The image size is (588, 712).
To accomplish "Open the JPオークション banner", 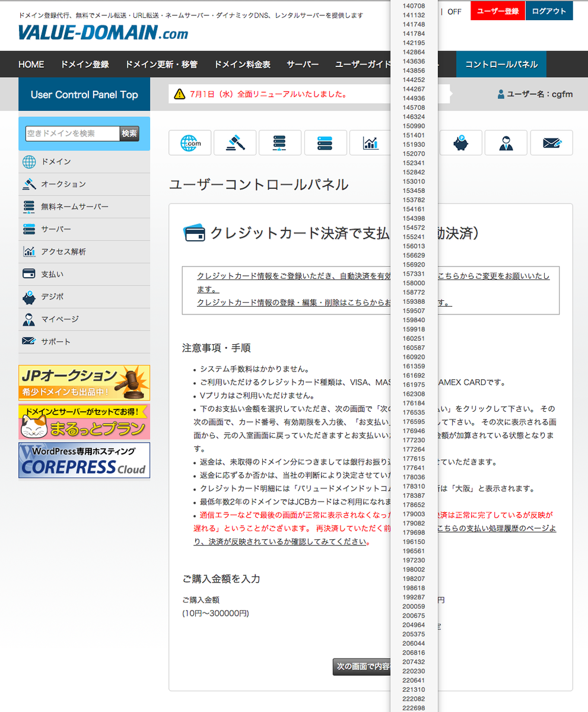I will (x=84, y=383).
